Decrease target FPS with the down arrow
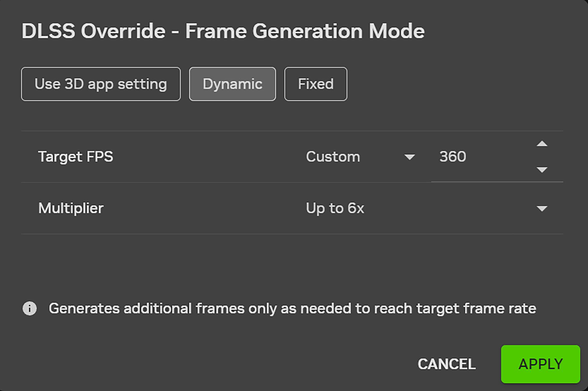The height and width of the screenshot is (391, 588). tap(542, 170)
